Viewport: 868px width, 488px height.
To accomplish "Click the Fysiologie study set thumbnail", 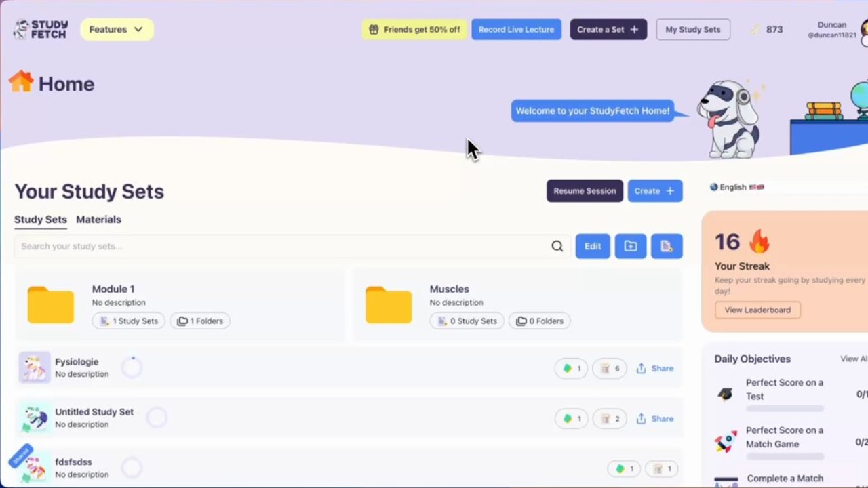I will click(x=35, y=368).
